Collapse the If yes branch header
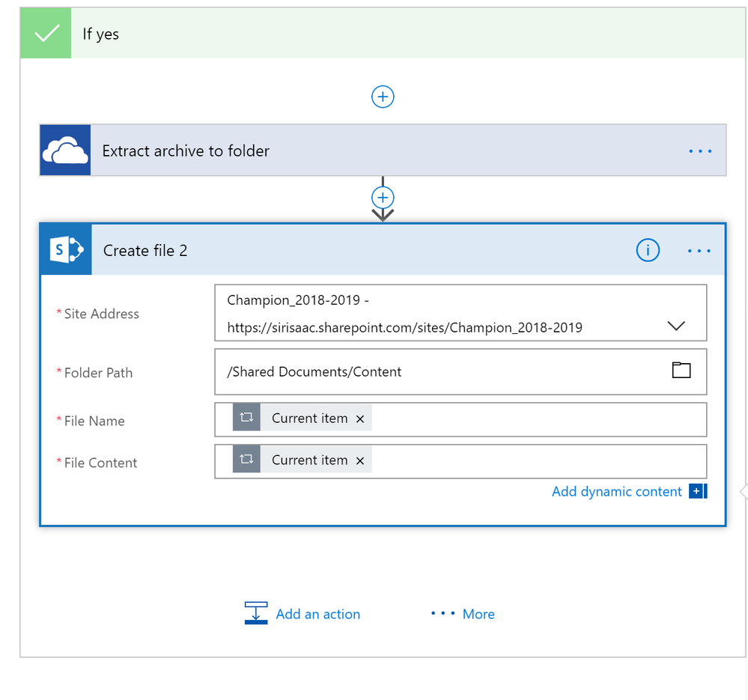Screen dimensions: 748x700 click(x=383, y=34)
